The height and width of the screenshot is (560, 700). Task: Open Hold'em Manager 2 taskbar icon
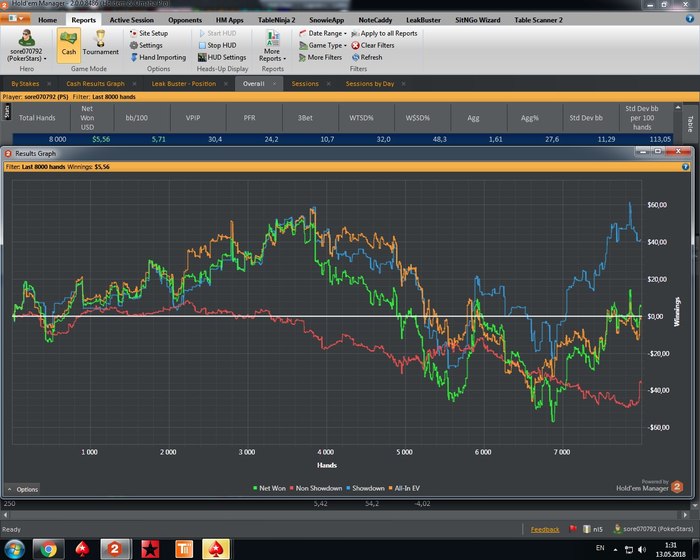[115, 549]
